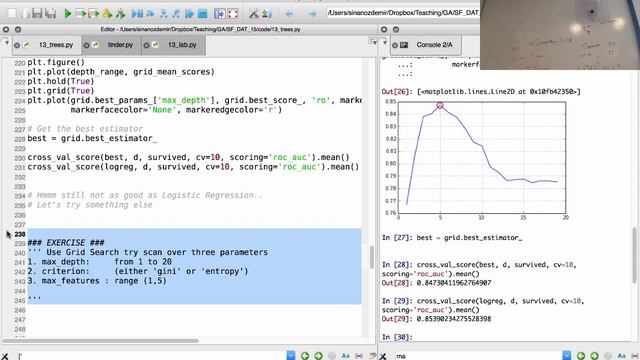Open the editor options menu icon
The width and height of the screenshot is (640, 360).
[x=373, y=42]
